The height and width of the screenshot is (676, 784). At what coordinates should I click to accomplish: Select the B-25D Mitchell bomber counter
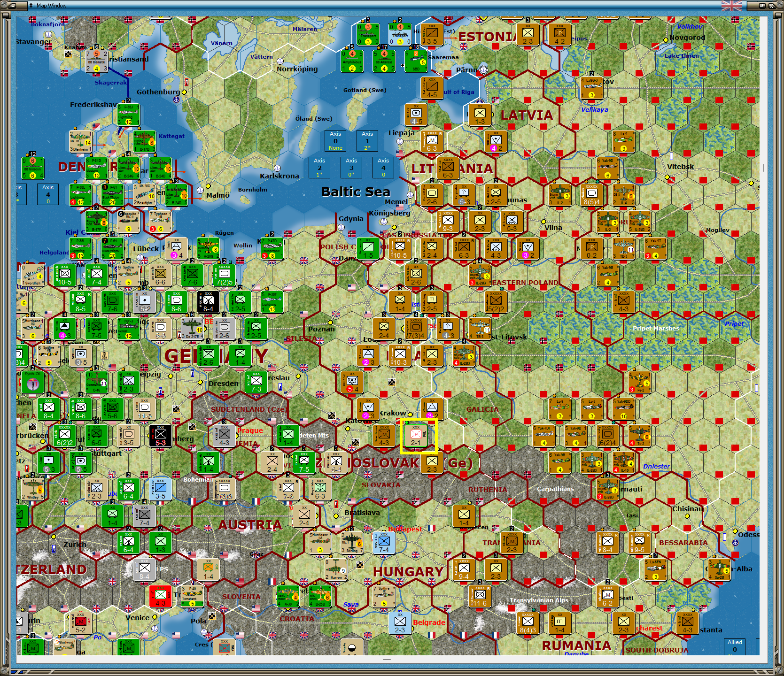pos(320,596)
